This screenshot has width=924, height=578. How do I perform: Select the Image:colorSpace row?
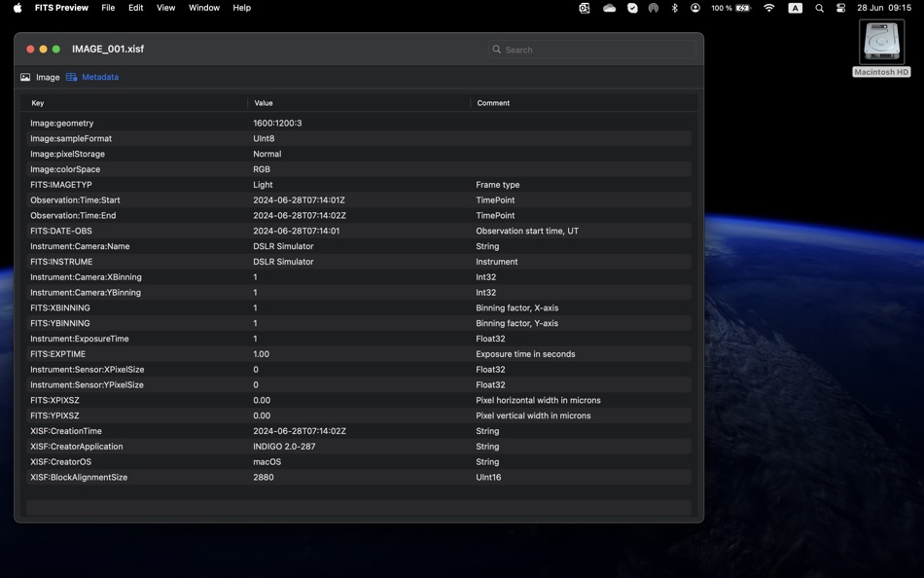[359, 169]
